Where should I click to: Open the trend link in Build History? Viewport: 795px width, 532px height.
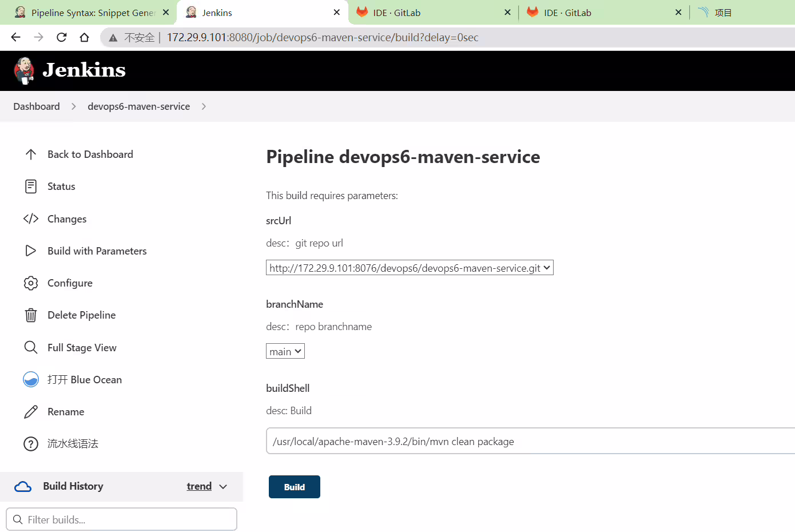[x=199, y=486]
